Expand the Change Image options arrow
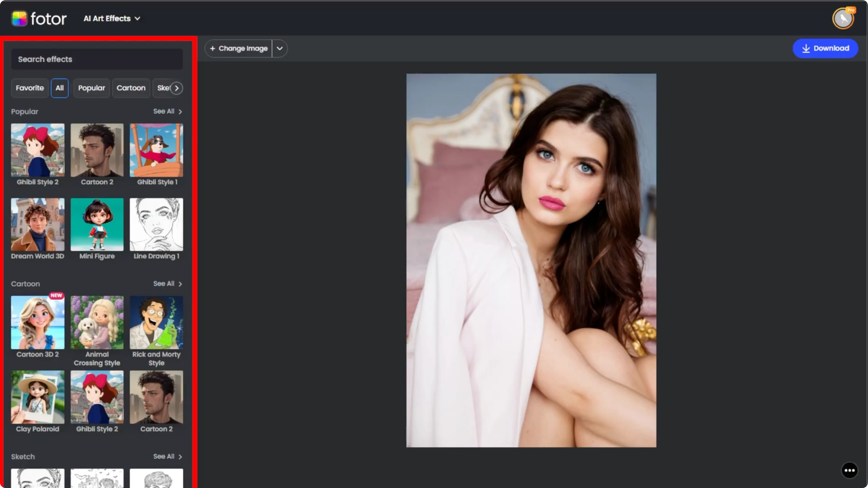The height and width of the screenshot is (488, 868). click(x=280, y=49)
